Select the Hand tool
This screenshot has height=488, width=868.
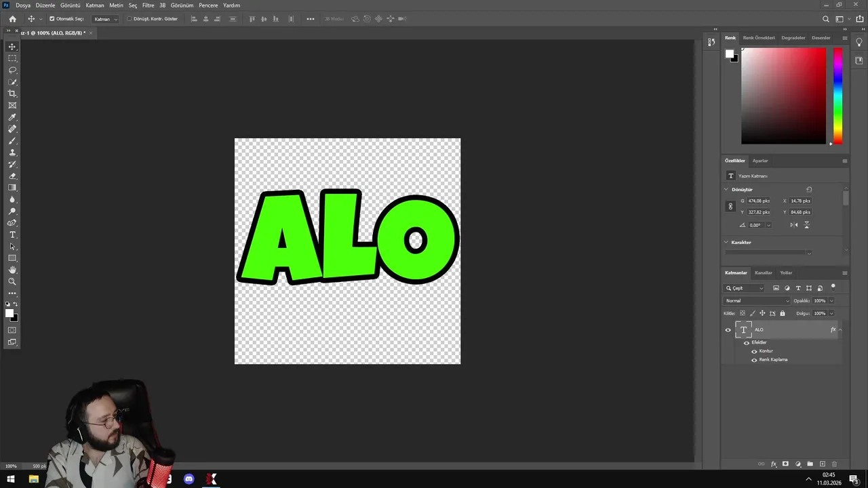tap(12, 270)
